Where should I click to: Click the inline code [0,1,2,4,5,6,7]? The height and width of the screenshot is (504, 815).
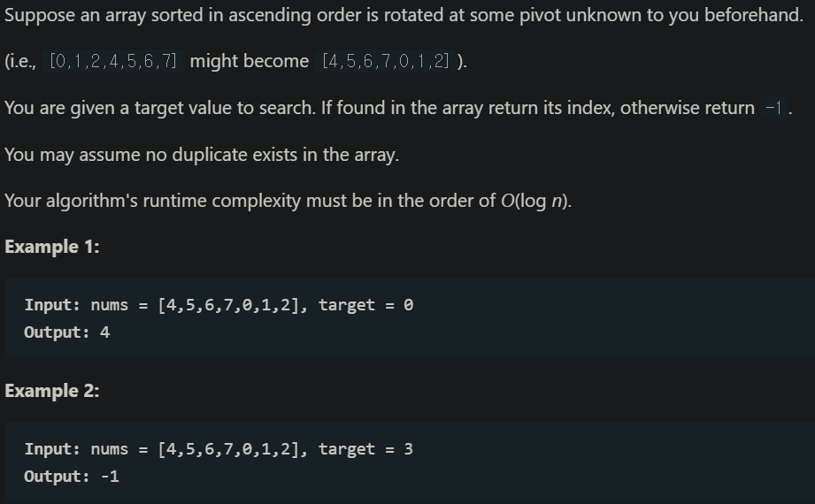click(113, 61)
